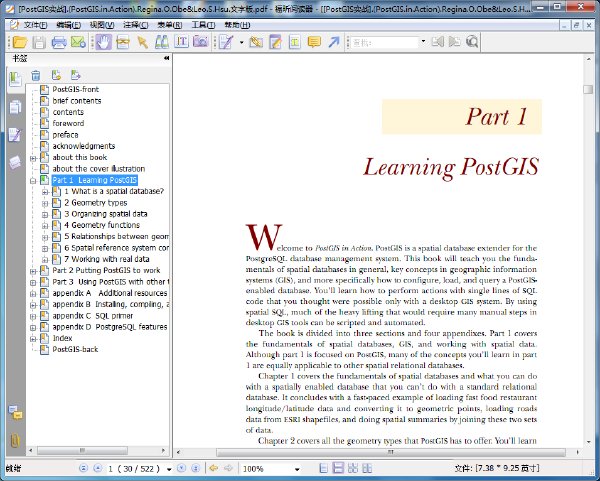600x481 pixels.
Task: Open the 工具(T) menu
Action: [203, 25]
